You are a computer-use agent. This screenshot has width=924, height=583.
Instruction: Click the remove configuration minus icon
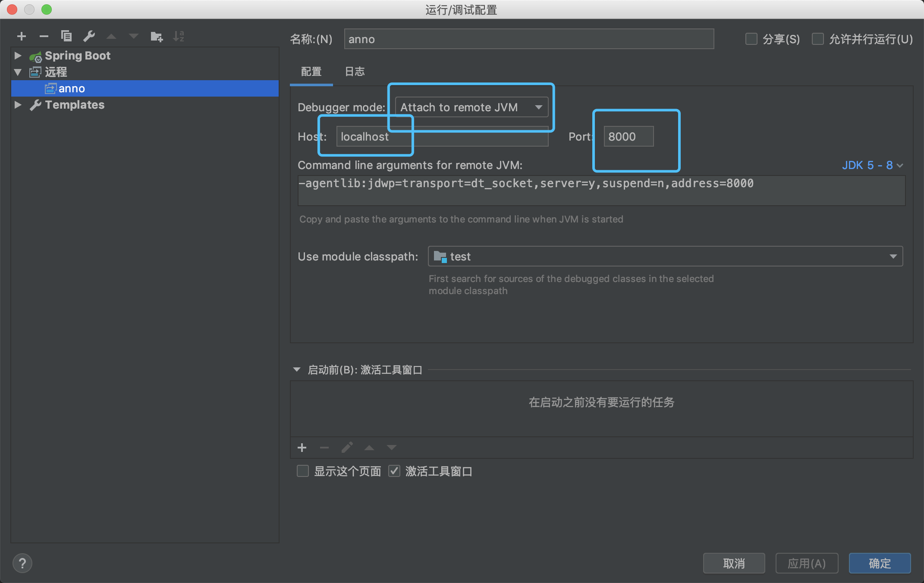tap(44, 37)
